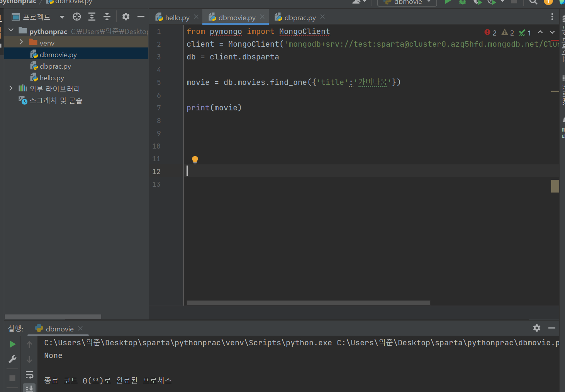The image size is (565, 392).
Task: Jump to next highlighted problem
Action: click(x=552, y=32)
